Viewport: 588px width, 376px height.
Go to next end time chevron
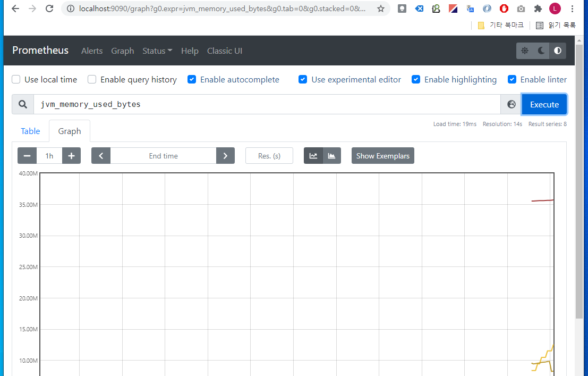pyautogui.click(x=225, y=156)
